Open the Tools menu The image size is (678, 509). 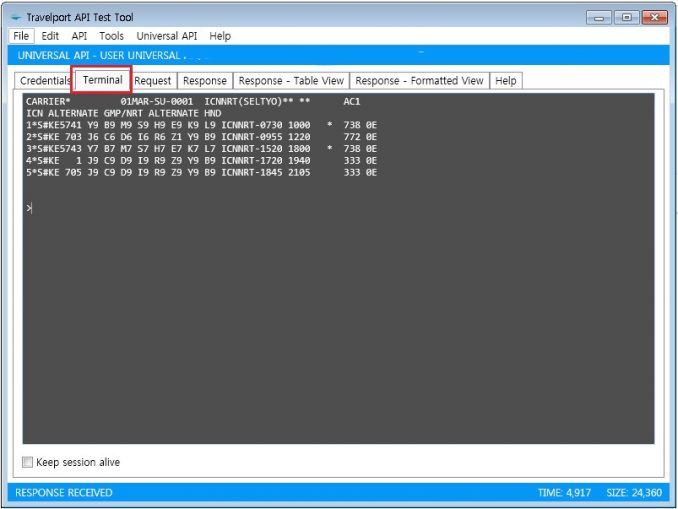(x=112, y=36)
